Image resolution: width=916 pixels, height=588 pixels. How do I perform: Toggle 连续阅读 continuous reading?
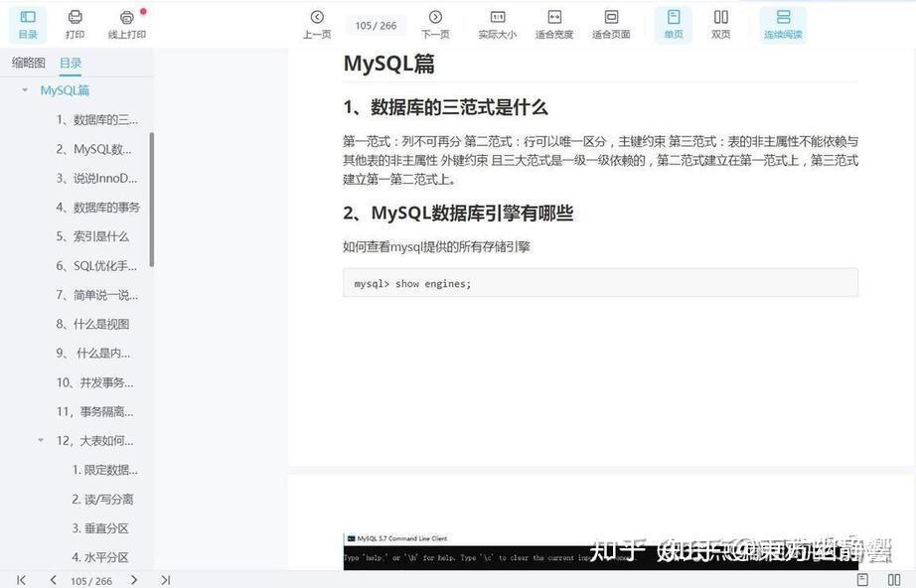[x=783, y=25]
